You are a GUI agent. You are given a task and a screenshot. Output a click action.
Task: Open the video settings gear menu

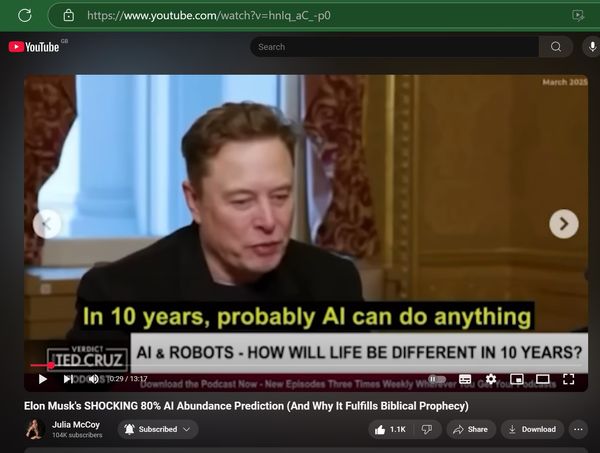[x=491, y=379]
